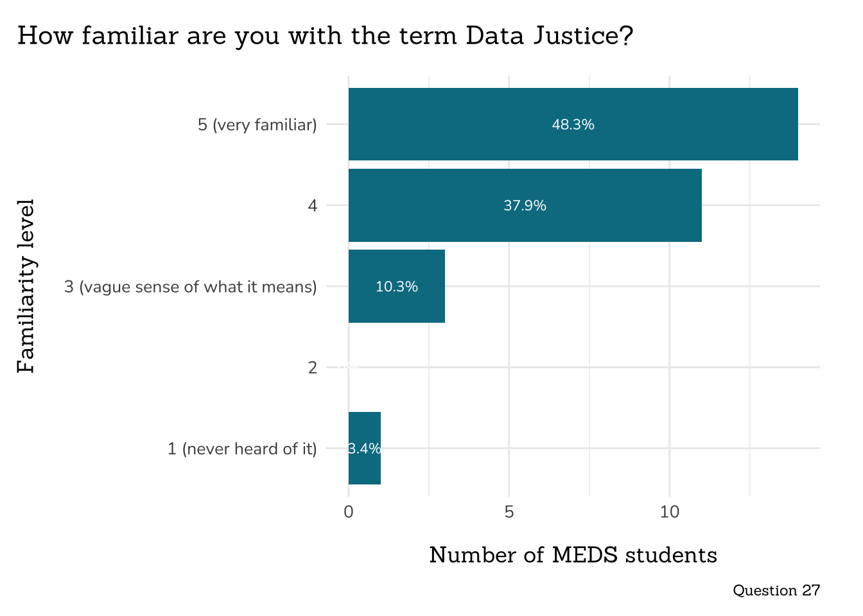Click the '1 (never heard of it)' label
Viewport: 863px width, 616px height.
click(242, 449)
